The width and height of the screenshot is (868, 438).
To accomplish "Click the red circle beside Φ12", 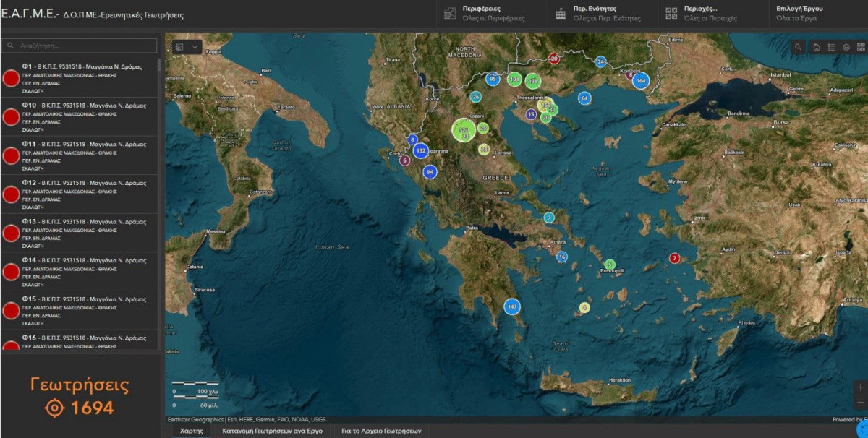I will (x=11, y=194).
